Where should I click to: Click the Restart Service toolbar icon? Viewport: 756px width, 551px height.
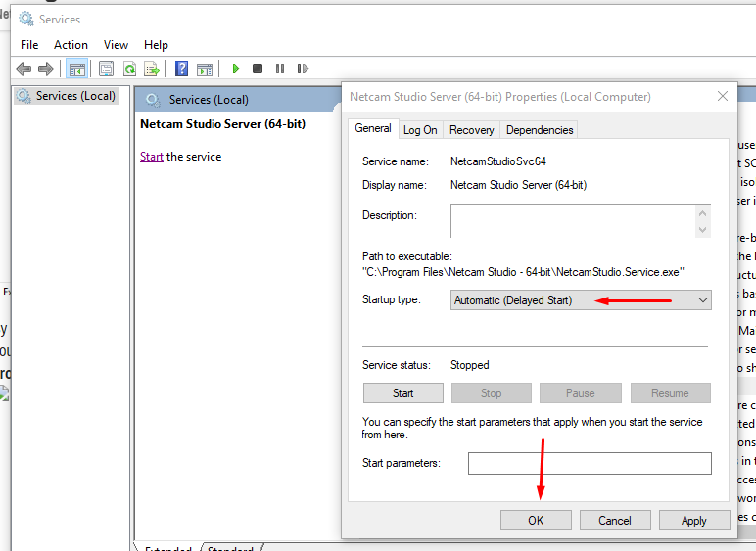[303, 69]
